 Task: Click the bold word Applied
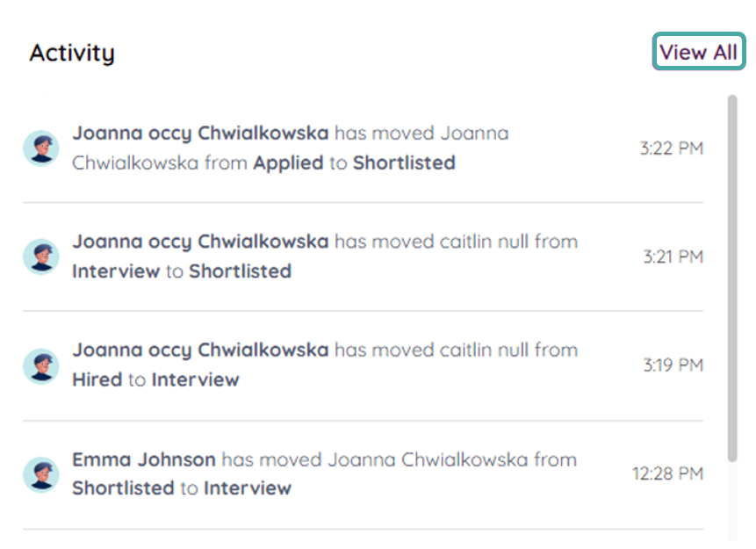[x=288, y=163]
